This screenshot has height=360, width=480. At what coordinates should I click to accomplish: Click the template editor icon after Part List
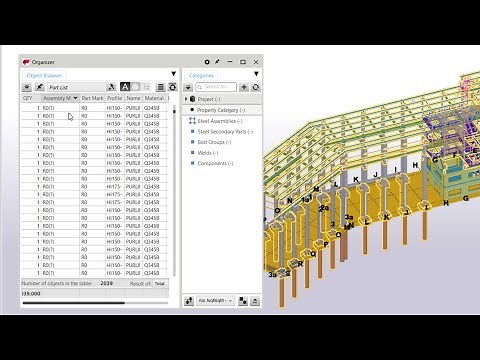click(112, 87)
